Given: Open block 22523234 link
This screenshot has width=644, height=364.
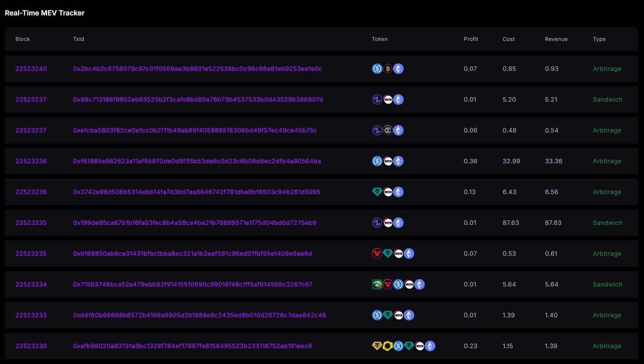Looking at the screenshot, I should coord(31,284).
